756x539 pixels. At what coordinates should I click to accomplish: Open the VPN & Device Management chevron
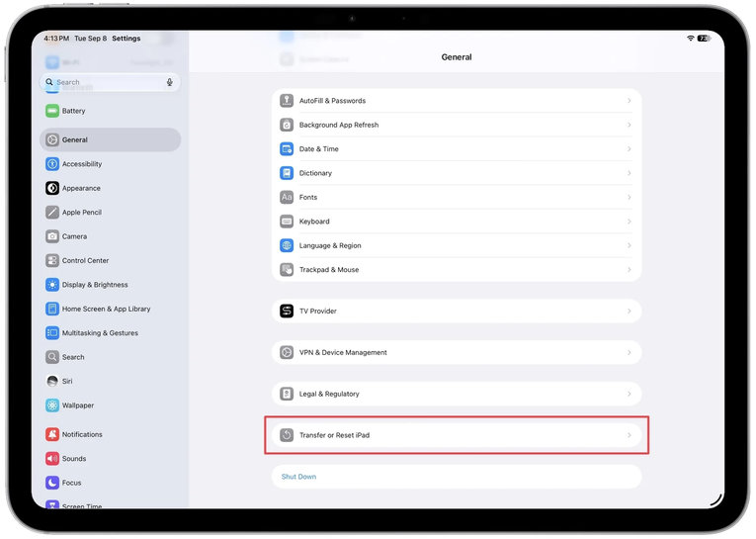pos(630,353)
